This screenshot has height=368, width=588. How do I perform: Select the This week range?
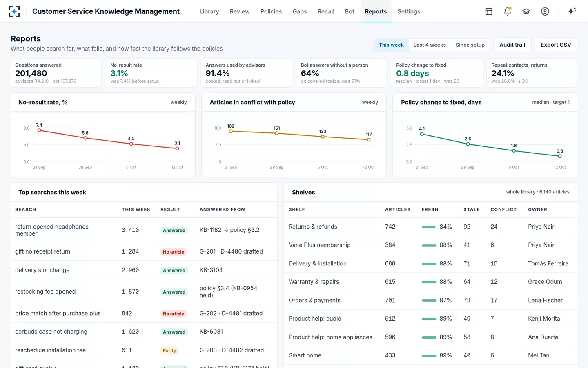pyautogui.click(x=391, y=45)
